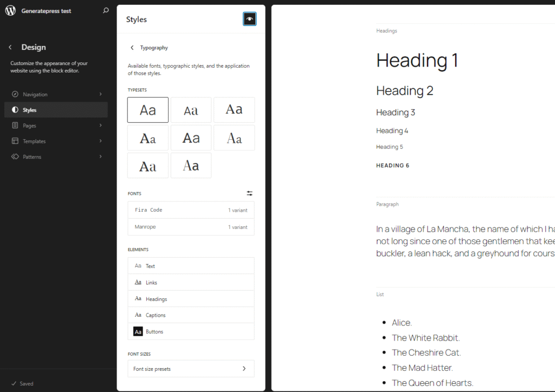Go back from the Typography panel
The width and height of the screenshot is (555, 392).
132,48
